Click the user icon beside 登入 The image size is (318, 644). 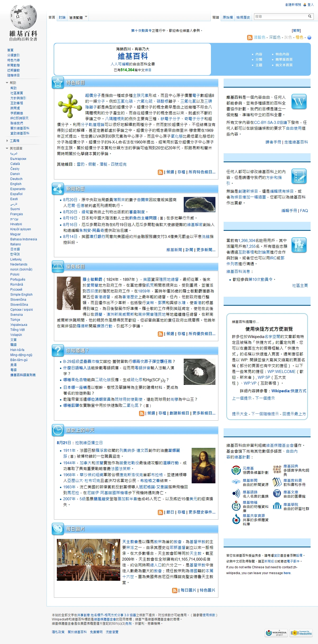pos(305,5)
